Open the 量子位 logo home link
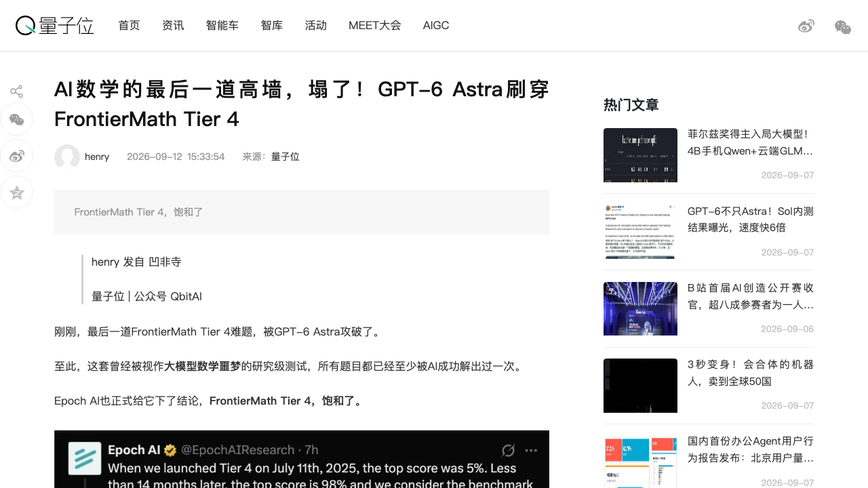The image size is (868, 488). pyautogui.click(x=54, y=26)
